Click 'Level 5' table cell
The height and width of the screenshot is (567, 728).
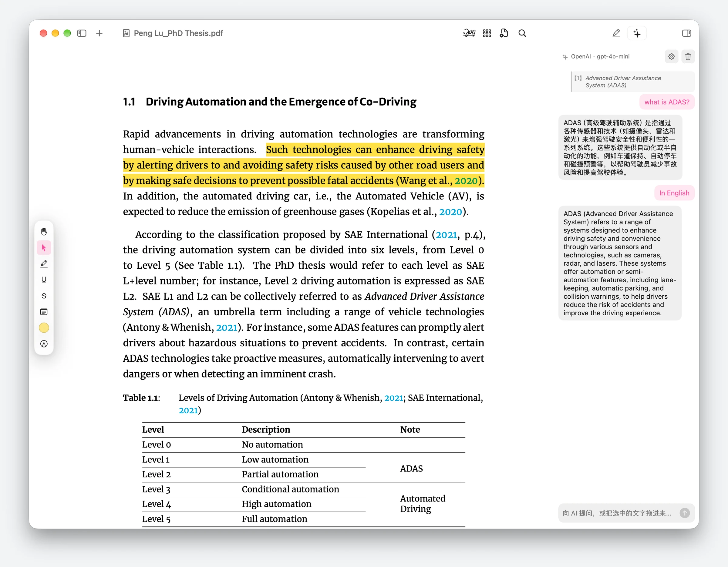coord(156,519)
